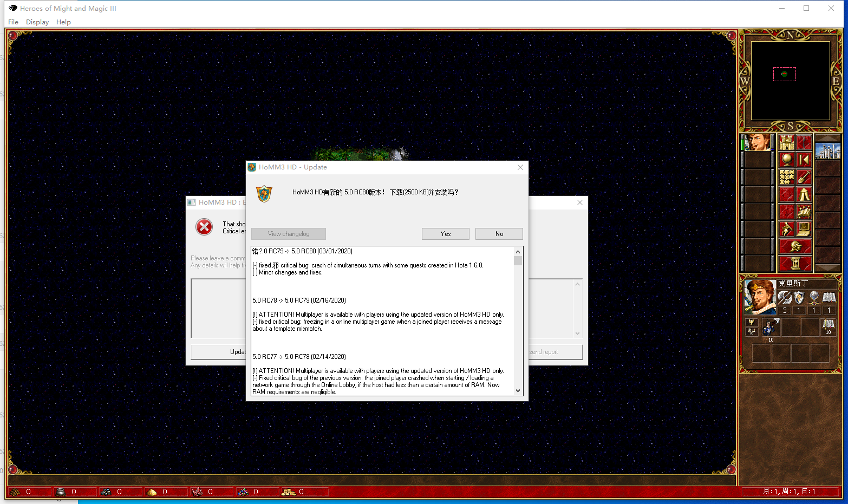Select the castle town thumbnail in town list

click(827, 150)
